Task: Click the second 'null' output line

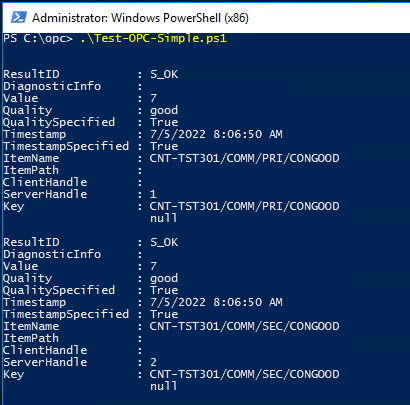Action: (x=164, y=386)
